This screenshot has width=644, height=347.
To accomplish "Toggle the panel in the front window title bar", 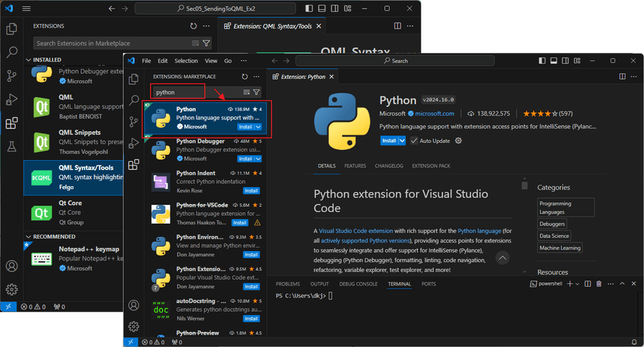I will point(553,61).
